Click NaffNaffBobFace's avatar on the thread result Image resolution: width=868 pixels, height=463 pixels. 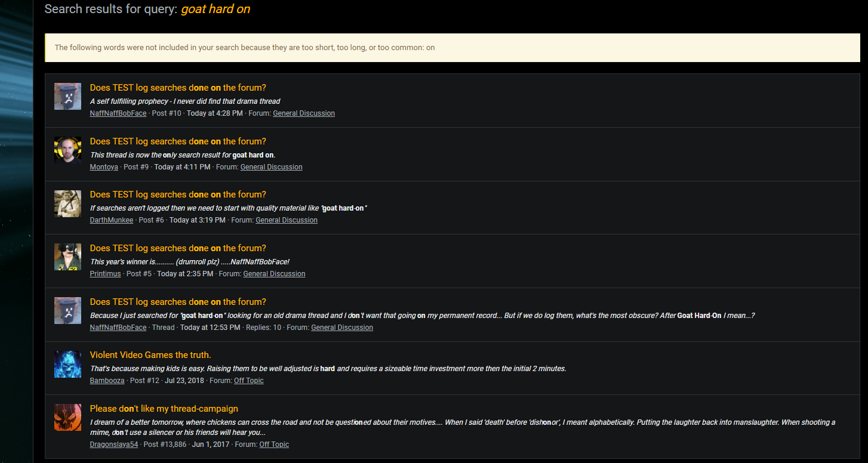67,310
